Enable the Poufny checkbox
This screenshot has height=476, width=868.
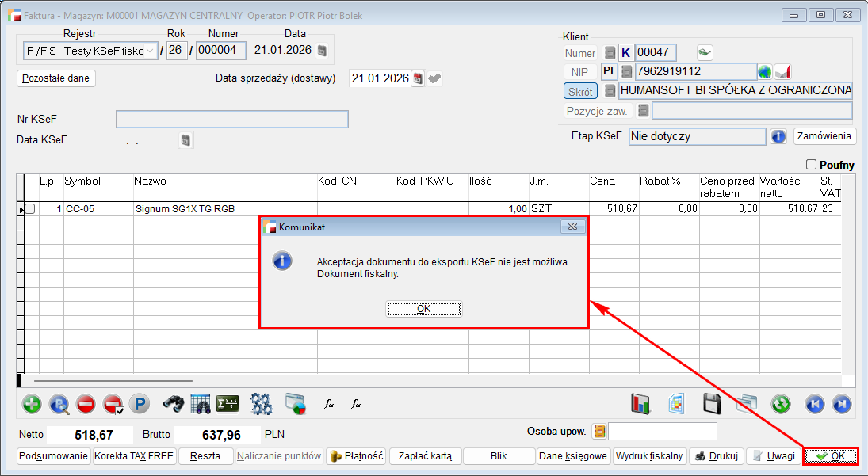point(811,165)
